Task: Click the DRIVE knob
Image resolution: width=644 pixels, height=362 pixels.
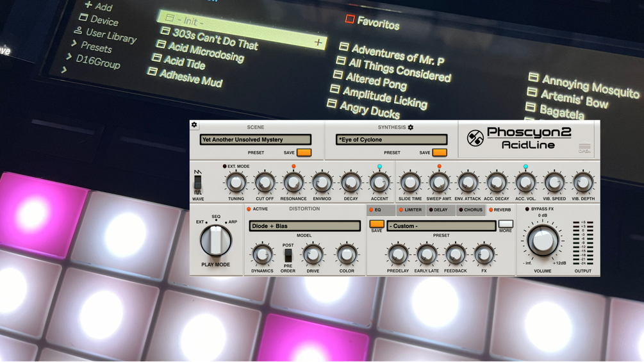Action: (x=313, y=255)
